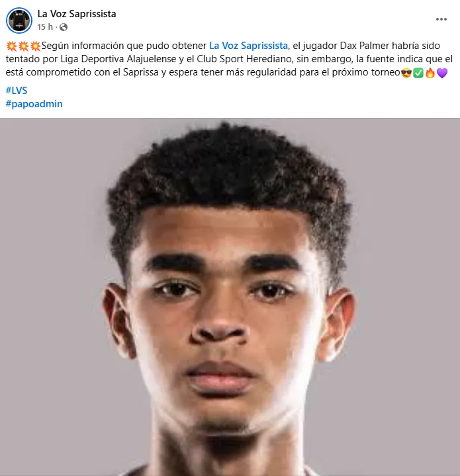Click the globe public-audience icon
Image resolution: width=460 pixels, height=476 pixels.
pyautogui.click(x=64, y=27)
